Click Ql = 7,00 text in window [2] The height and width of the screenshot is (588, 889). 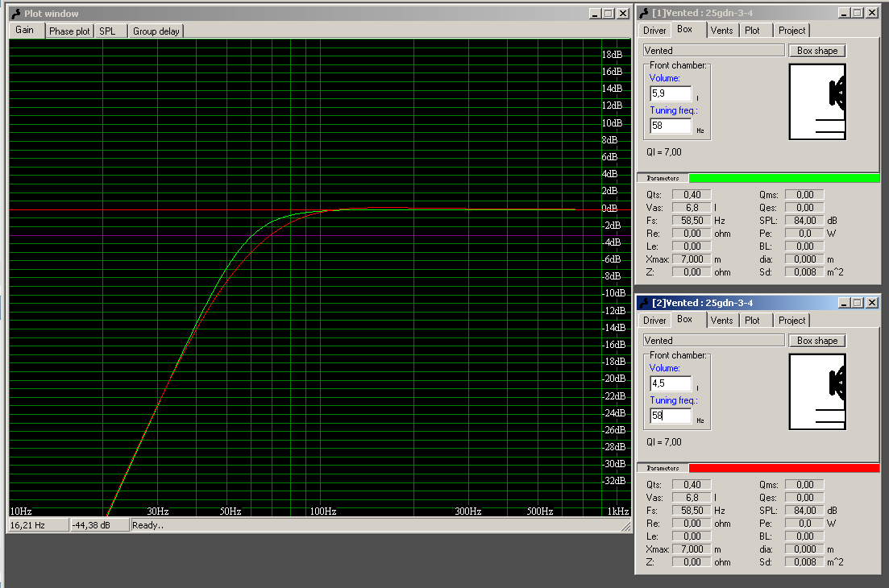pos(664,442)
